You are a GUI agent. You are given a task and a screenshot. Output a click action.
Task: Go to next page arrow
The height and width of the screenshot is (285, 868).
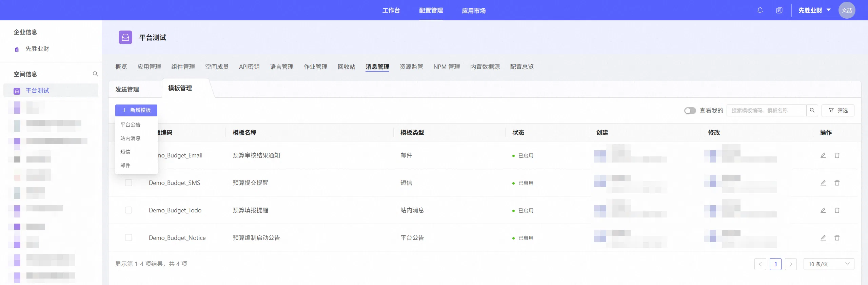click(x=791, y=264)
